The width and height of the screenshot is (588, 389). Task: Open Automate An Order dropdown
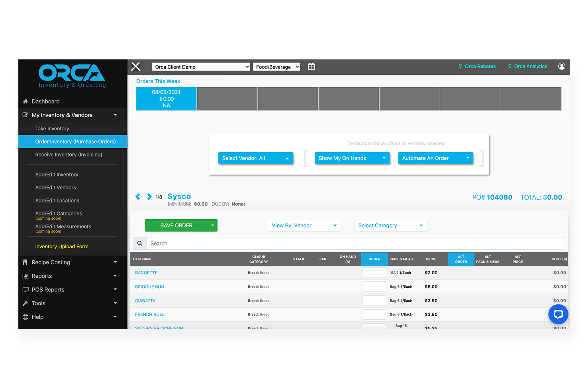click(x=435, y=158)
